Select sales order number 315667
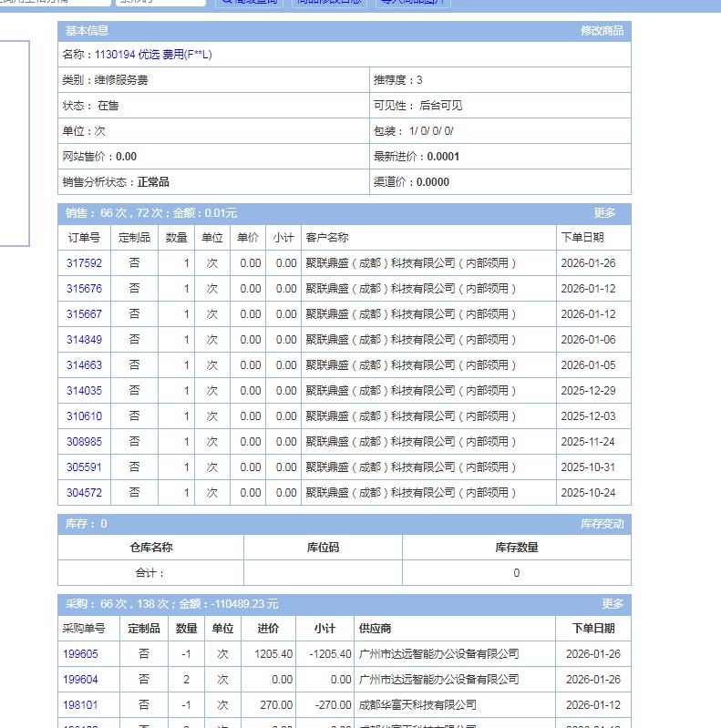 [x=84, y=314]
